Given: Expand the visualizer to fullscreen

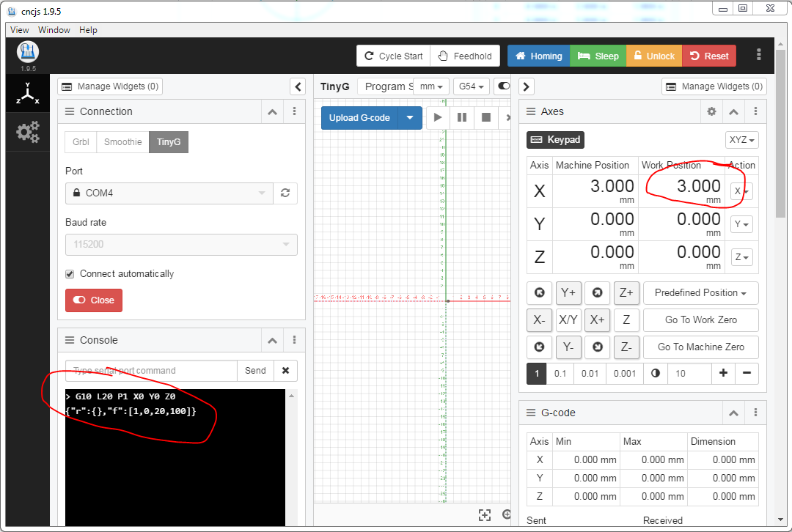Looking at the screenshot, I should pos(485,515).
